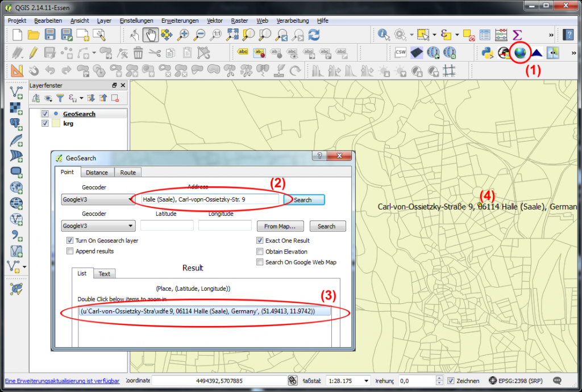Open the label settings dropdown on the toolbar

[x=242, y=53]
